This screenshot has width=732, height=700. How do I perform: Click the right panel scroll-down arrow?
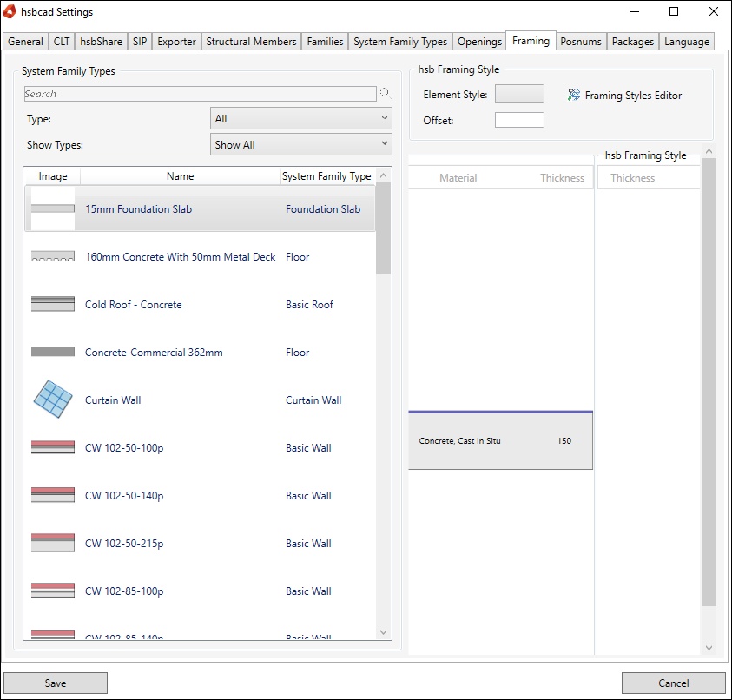[x=709, y=648]
